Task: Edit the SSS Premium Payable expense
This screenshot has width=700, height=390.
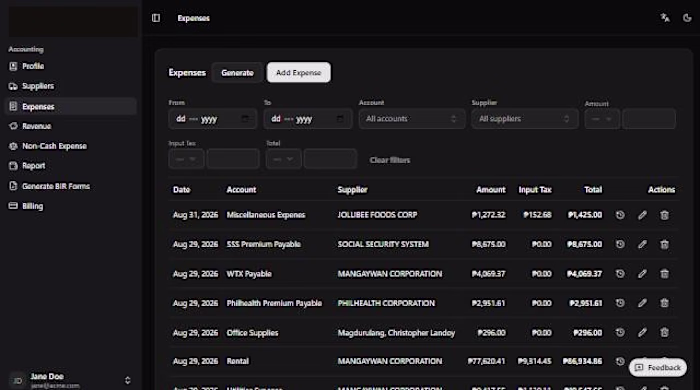Action: (x=642, y=244)
